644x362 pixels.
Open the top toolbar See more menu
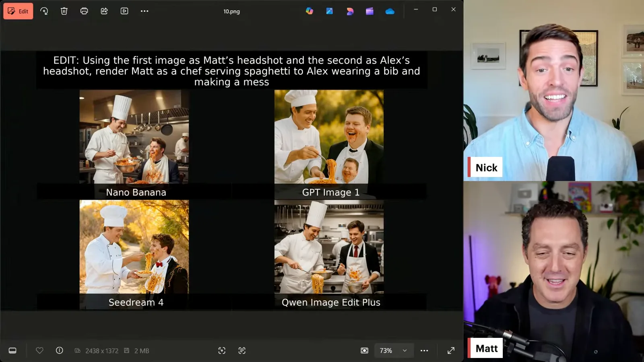(x=144, y=11)
